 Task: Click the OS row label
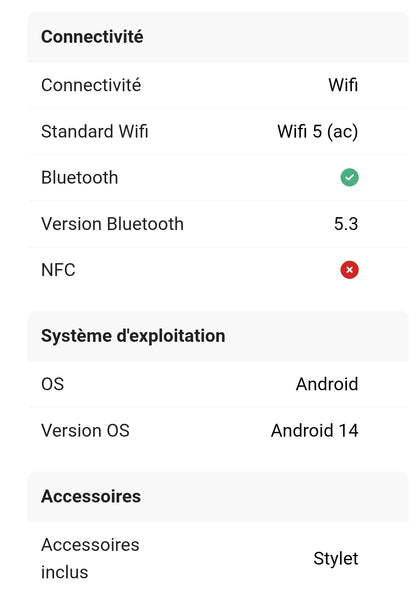click(x=53, y=384)
